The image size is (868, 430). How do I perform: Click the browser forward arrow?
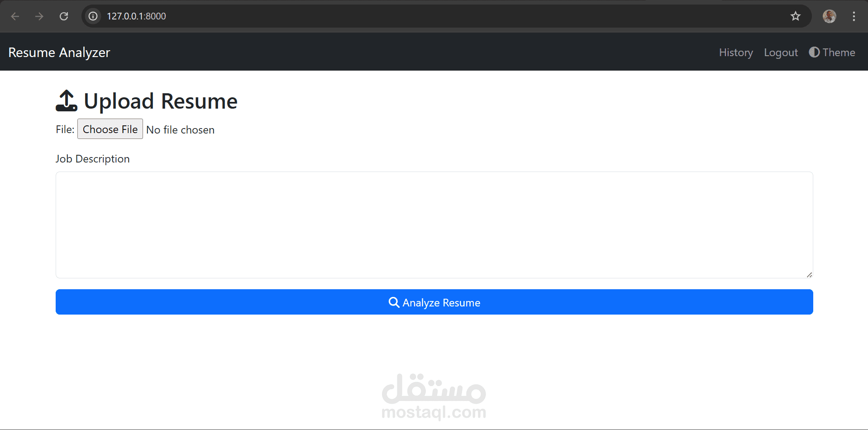point(39,16)
